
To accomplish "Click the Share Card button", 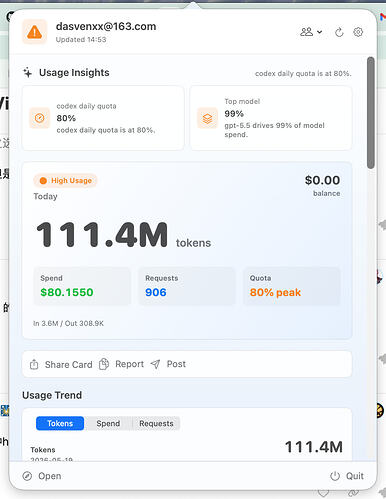I will (61, 364).
